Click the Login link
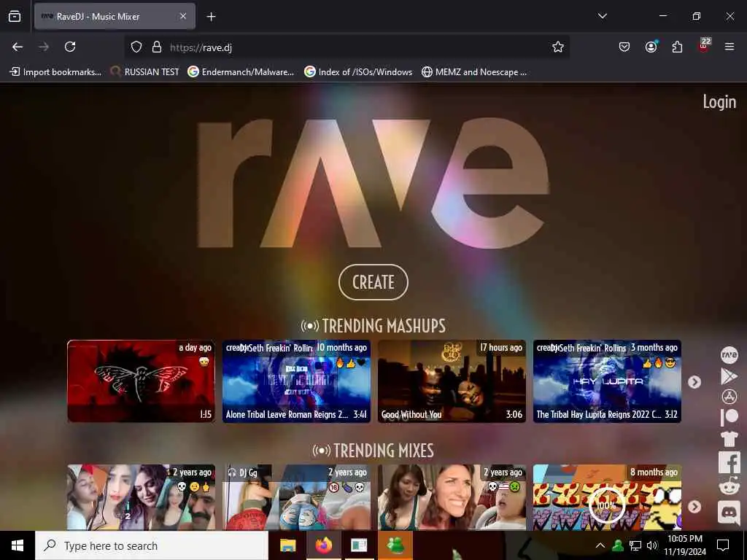The image size is (747, 560). [x=719, y=102]
